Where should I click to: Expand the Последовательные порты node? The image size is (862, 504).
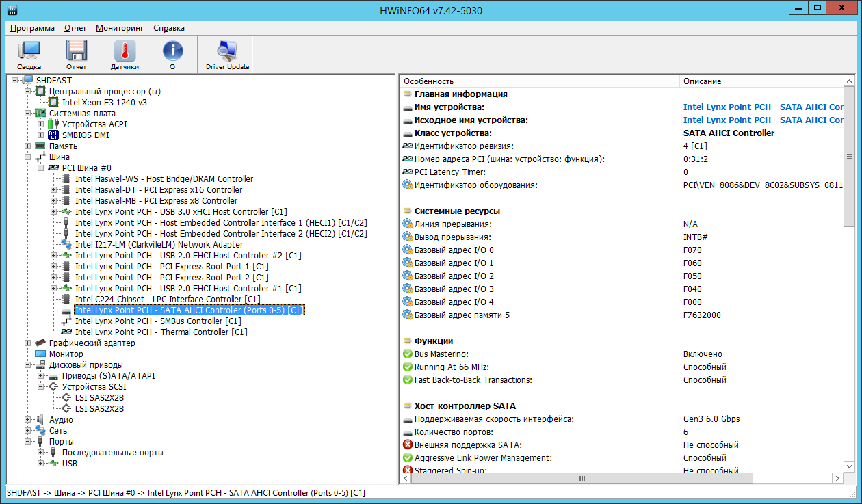(41, 453)
